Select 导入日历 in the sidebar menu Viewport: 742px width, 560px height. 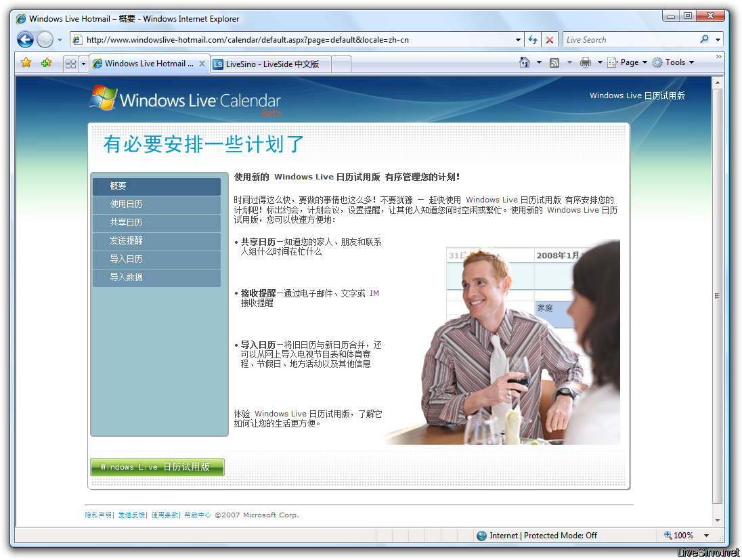pyautogui.click(x=156, y=259)
